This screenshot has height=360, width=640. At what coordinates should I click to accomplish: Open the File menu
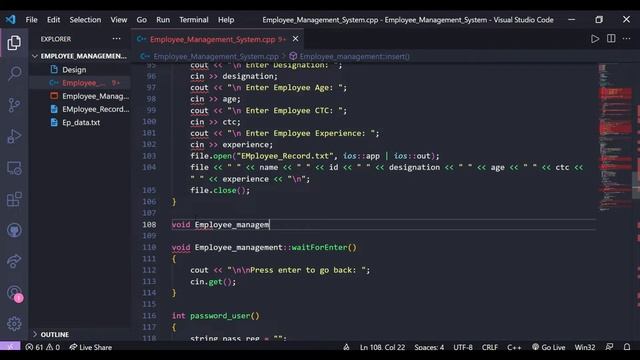tap(31, 20)
